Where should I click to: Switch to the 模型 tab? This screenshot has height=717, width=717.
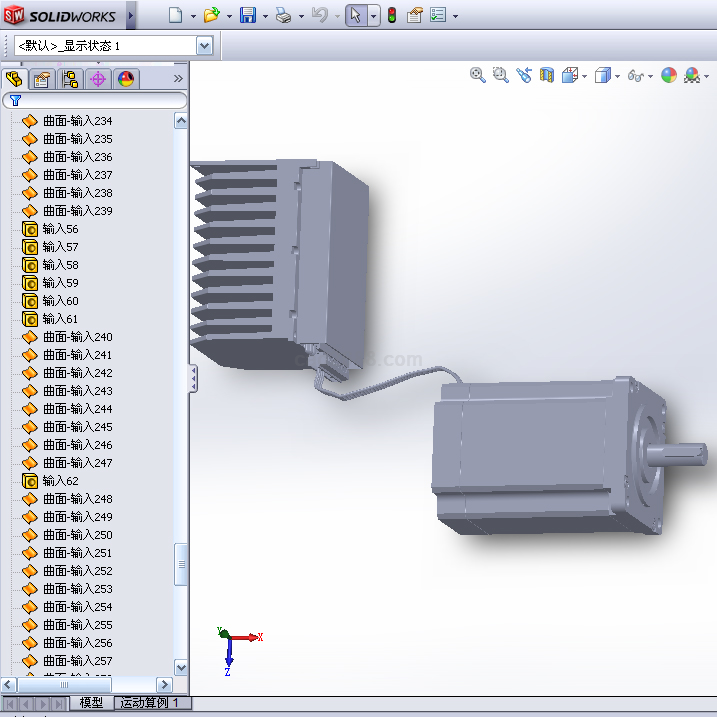coord(91,703)
